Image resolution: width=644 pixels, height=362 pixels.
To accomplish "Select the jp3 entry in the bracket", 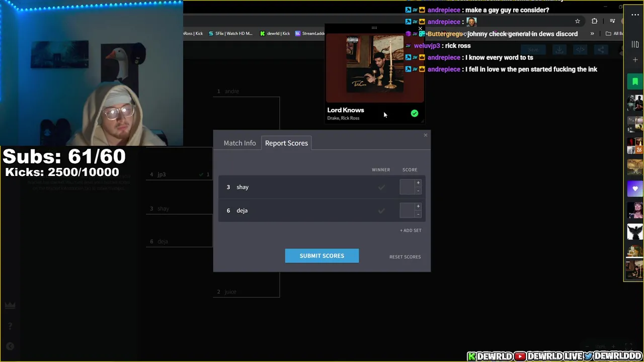I will pyautogui.click(x=179, y=174).
